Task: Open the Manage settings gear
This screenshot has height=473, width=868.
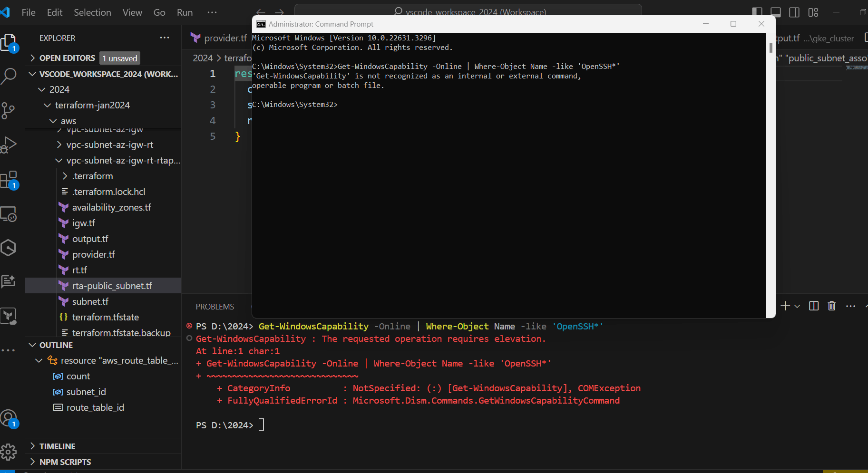Action: (9, 452)
